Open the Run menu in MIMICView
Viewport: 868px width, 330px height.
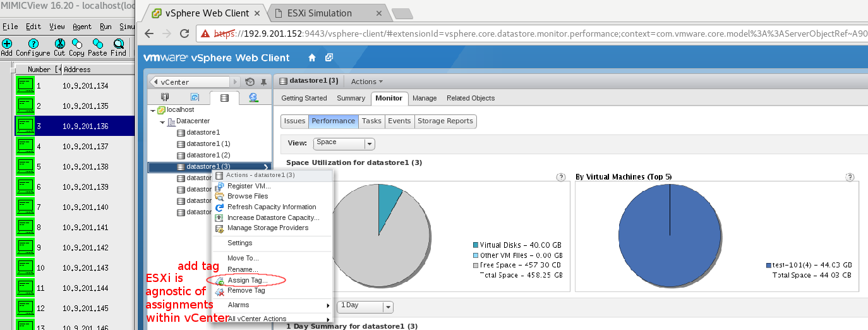point(105,27)
